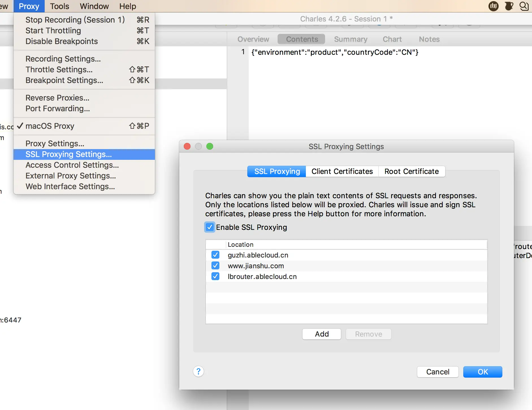Toggle Enable SSL Proxying checkbox
Screen dimensions: 532x410
click(209, 227)
